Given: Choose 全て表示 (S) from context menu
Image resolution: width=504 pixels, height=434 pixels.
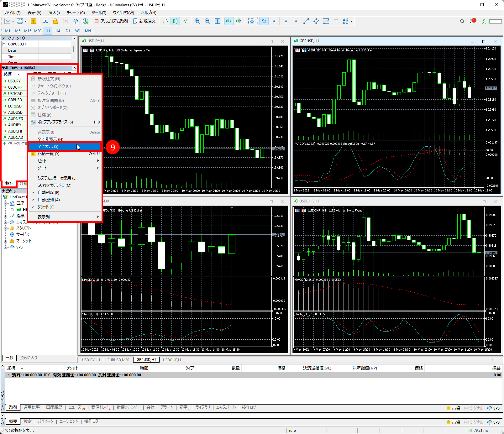Looking at the screenshot, I should pos(48,147).
